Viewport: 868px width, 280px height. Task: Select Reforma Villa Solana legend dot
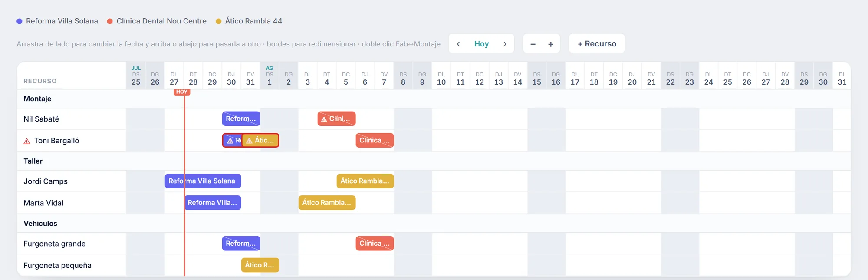coord(20,21)
